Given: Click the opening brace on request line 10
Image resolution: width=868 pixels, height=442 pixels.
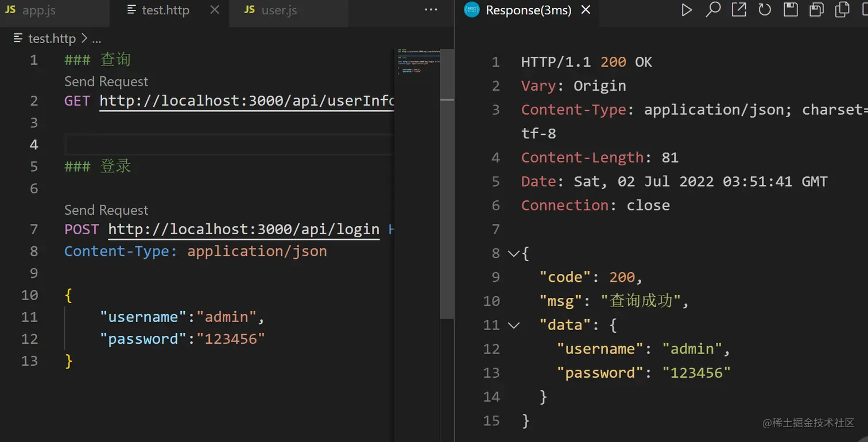Looking at the screenshot, I should click(68, 296).
